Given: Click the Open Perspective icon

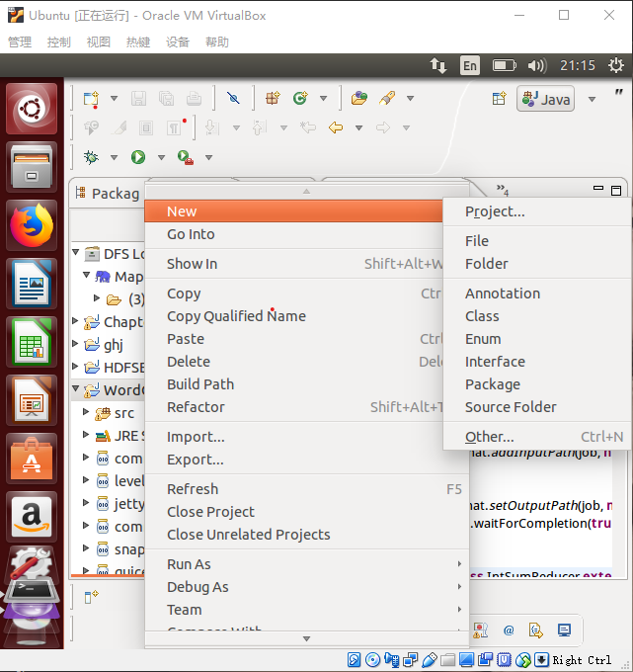Looking at the screenshot, I should (499, 99).
